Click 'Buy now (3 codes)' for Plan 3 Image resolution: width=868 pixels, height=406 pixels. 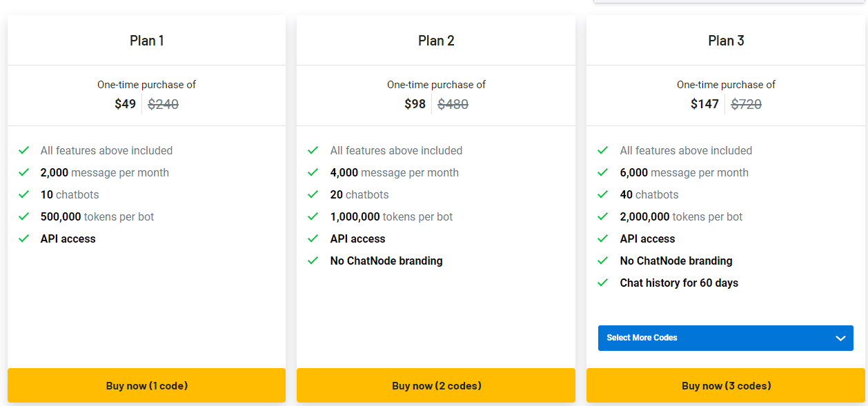click(x=725, y=385)
